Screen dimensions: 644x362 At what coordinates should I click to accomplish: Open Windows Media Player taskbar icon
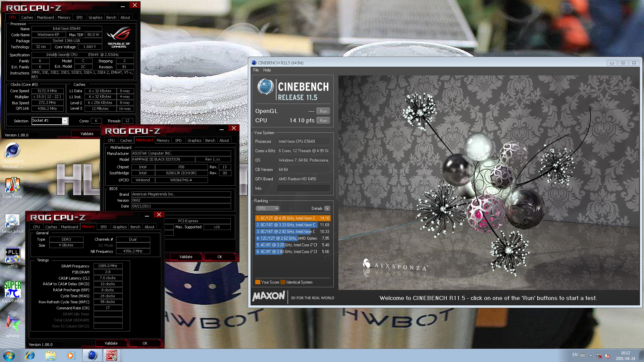tap(70, 355)
